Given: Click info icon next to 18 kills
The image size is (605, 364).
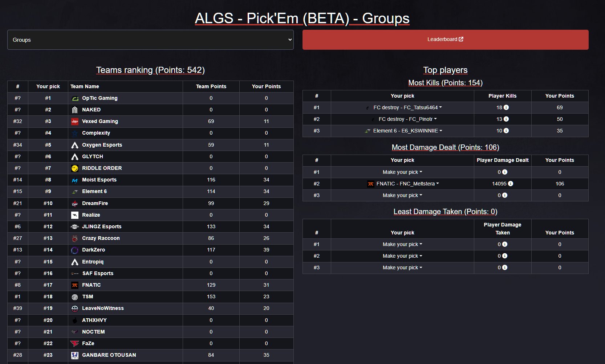Looking at the screenshot, I should pyautogui.click(x=506, y=107).
